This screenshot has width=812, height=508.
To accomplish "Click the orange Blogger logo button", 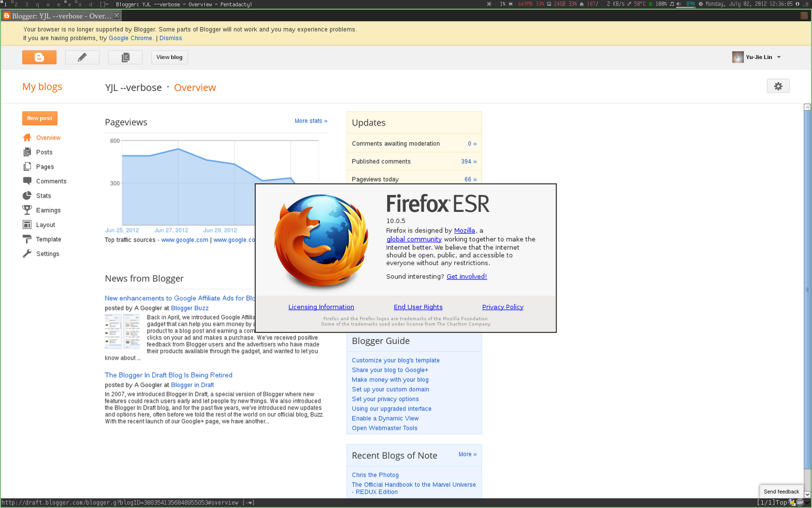I will [39, 57].
